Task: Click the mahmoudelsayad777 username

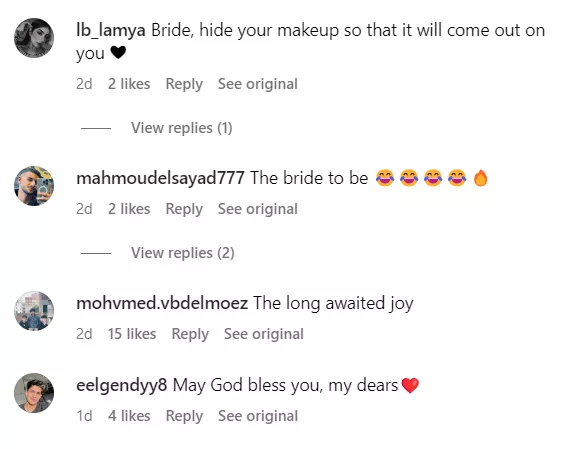Action: (x=160, y=178)
